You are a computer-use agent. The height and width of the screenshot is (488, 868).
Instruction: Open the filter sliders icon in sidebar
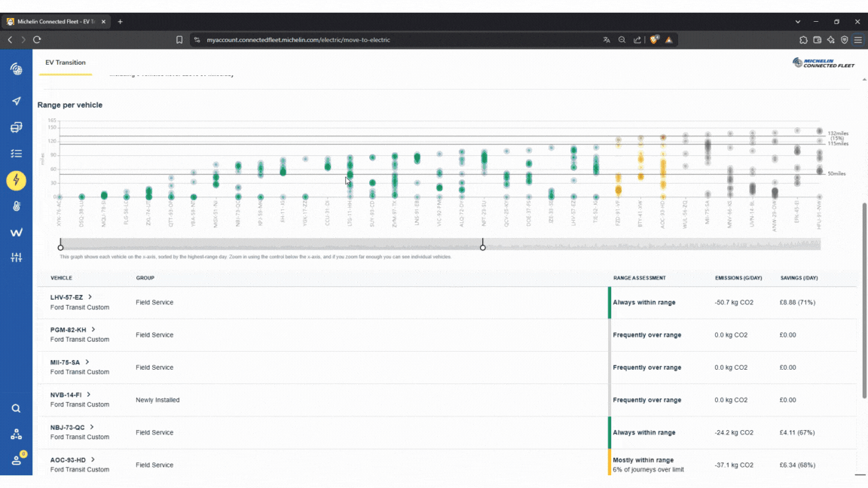(x=16, y=257)
